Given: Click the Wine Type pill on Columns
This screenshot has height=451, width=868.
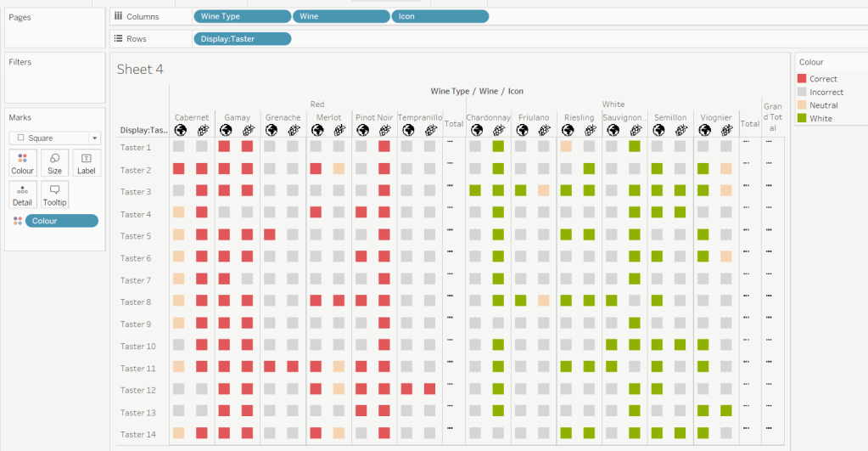Looking at the screenshot, I should [x=242, y=16].
